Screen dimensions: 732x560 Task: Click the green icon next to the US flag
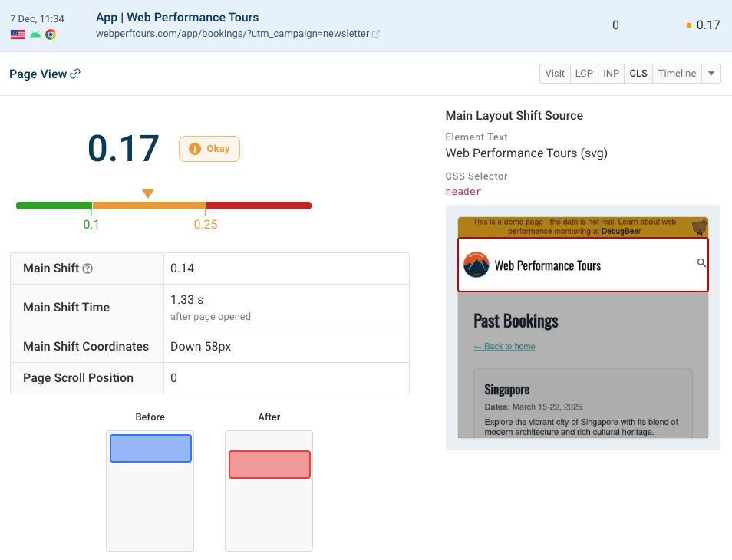35,35
